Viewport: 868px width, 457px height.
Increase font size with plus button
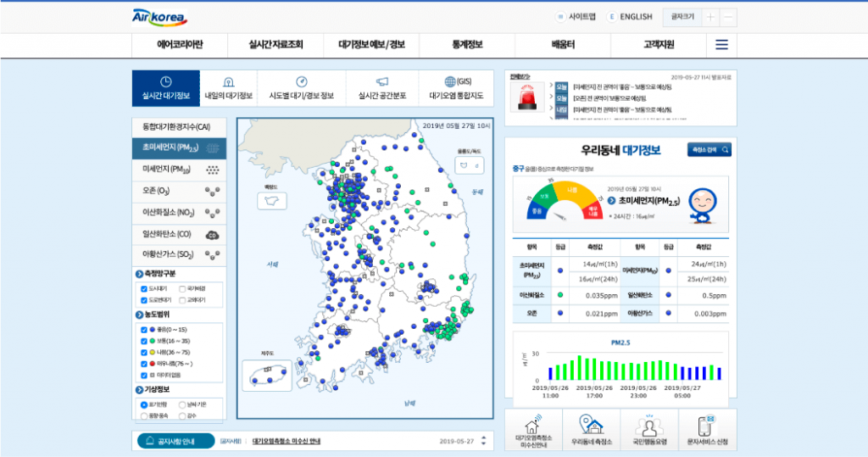click(710, 17)
